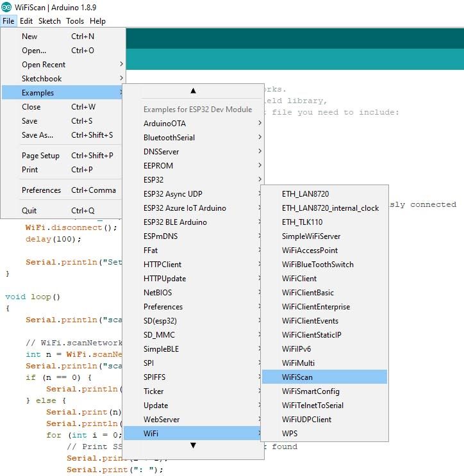Expand the HTTPClient examples submenu
Image resolution: width=464 pixels, height=476 pixels.
(x=192, y=265)
